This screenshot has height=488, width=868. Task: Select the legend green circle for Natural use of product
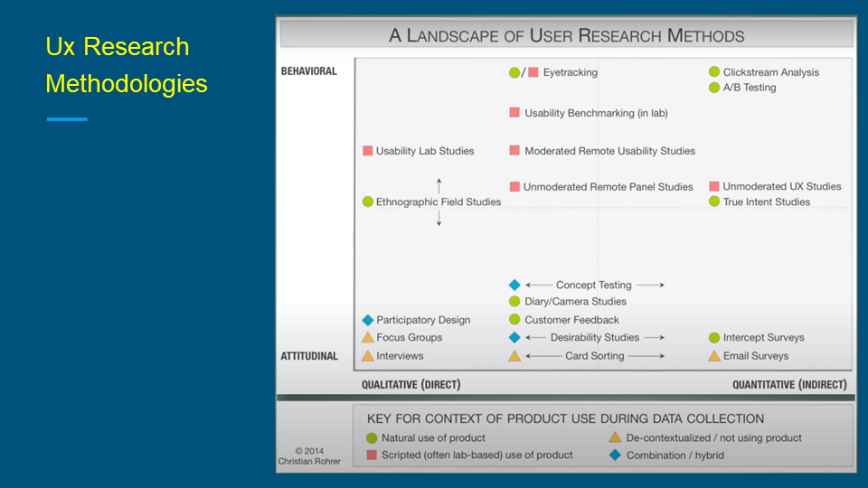pos(372,437)
